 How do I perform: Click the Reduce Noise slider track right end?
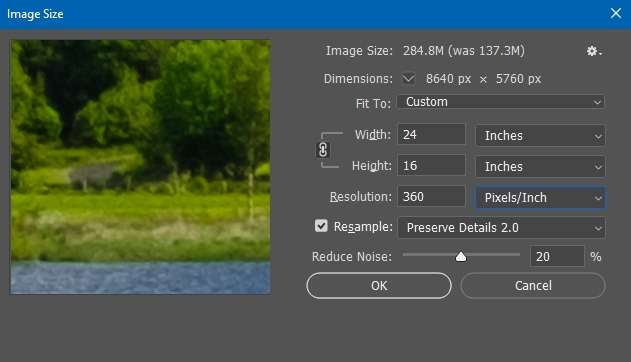point(518,255)
